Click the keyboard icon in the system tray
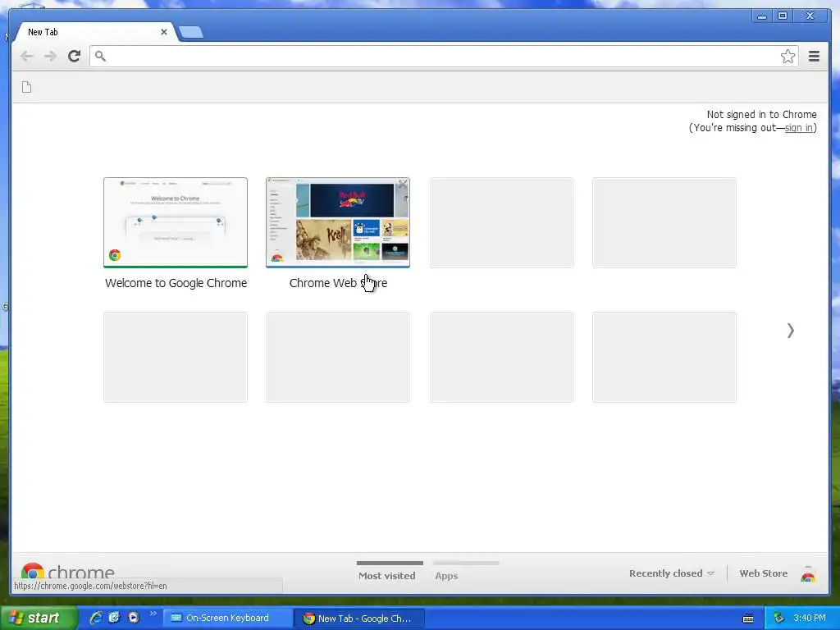 [x=748, y=619]
